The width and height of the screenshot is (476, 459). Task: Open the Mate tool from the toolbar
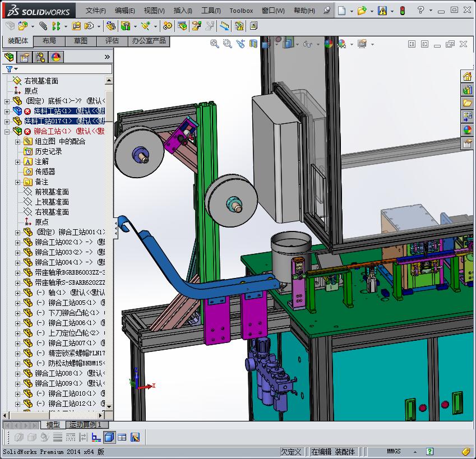(43, 26)
